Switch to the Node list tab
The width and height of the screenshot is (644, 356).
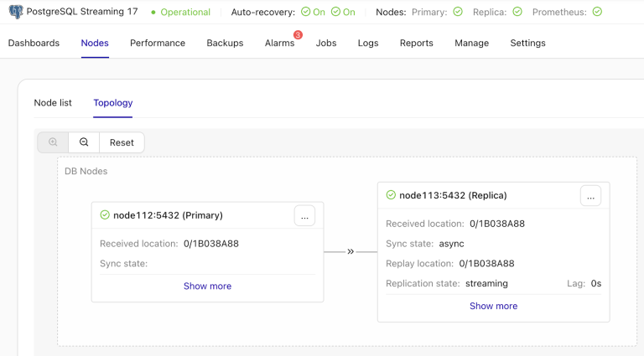pyautogui.click(x=53, y=103)
